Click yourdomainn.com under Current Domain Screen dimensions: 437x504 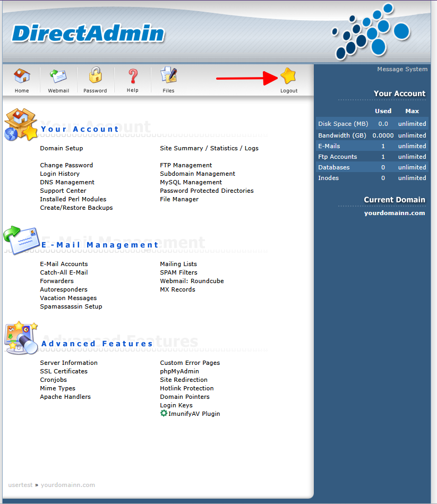(x=395, y=213)
